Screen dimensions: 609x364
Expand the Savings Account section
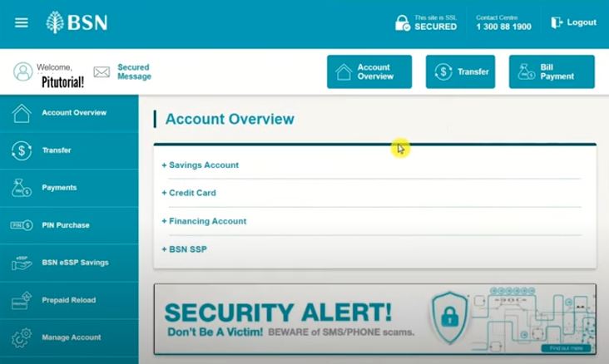pyautogui.click(x=200, y=165)
